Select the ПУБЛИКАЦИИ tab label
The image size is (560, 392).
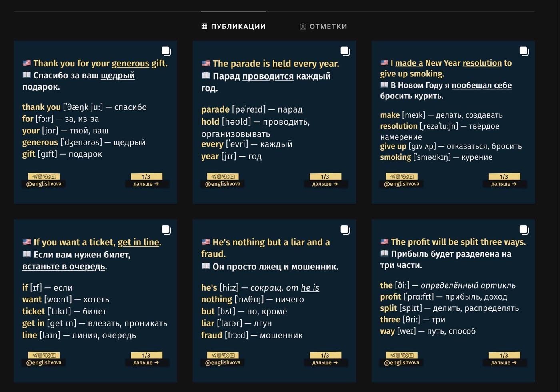tap(238, 26)
